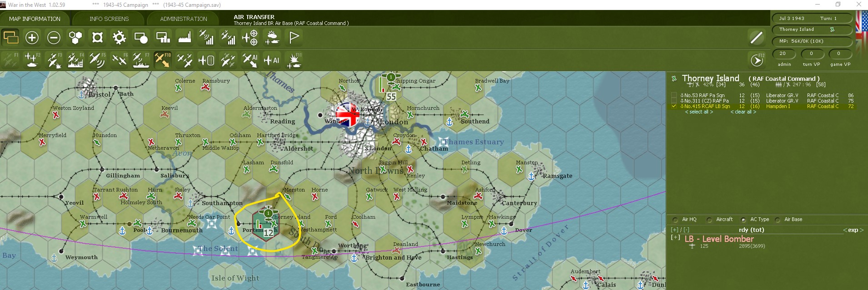868x290 pixels.
Task: Click the screen with bar chart icon
Action: point(163,37)
